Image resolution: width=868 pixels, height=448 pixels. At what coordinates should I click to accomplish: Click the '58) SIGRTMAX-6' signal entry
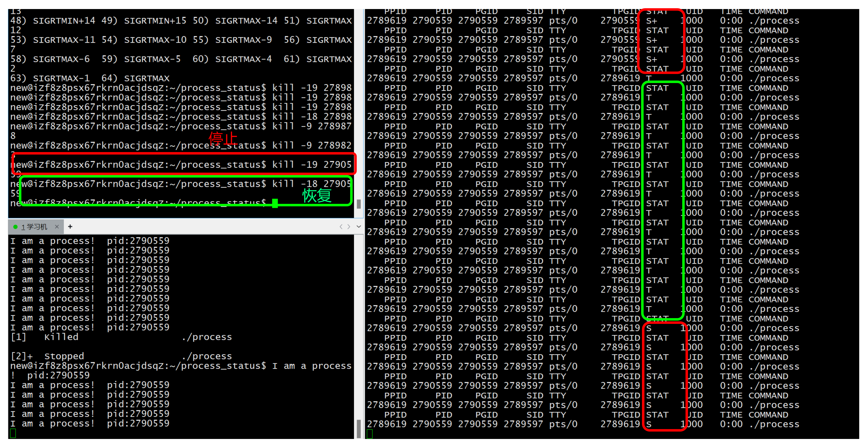(50, 59)
